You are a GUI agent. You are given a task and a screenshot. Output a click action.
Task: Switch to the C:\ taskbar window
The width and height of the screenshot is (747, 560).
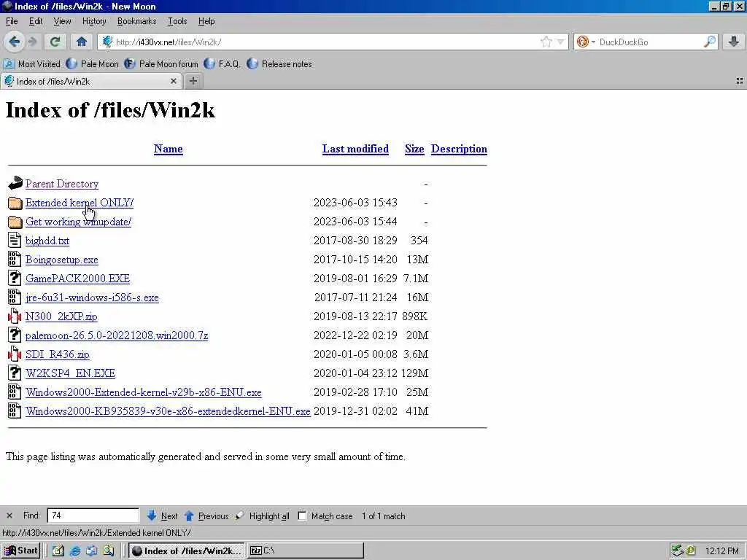pos(306,551)
